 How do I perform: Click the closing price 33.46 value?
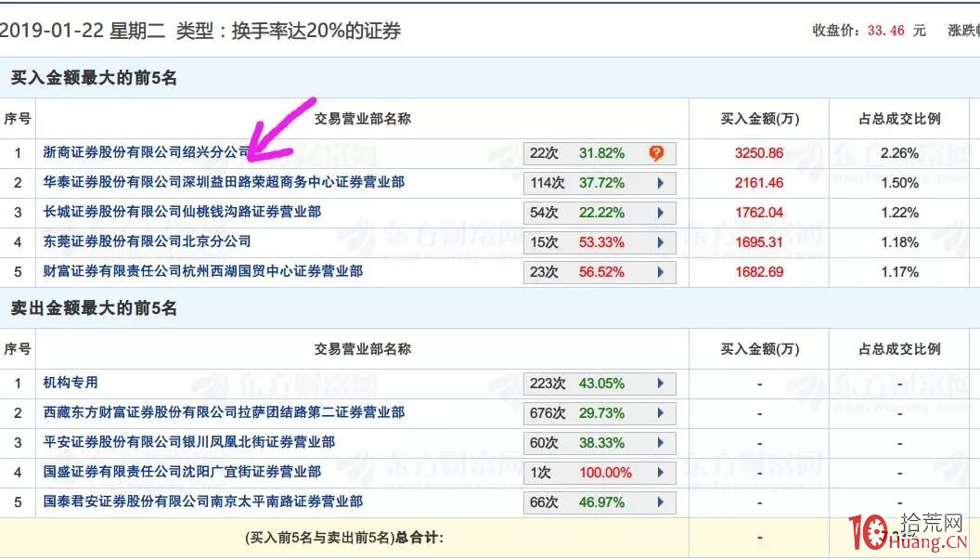click(x=885, y=31)
